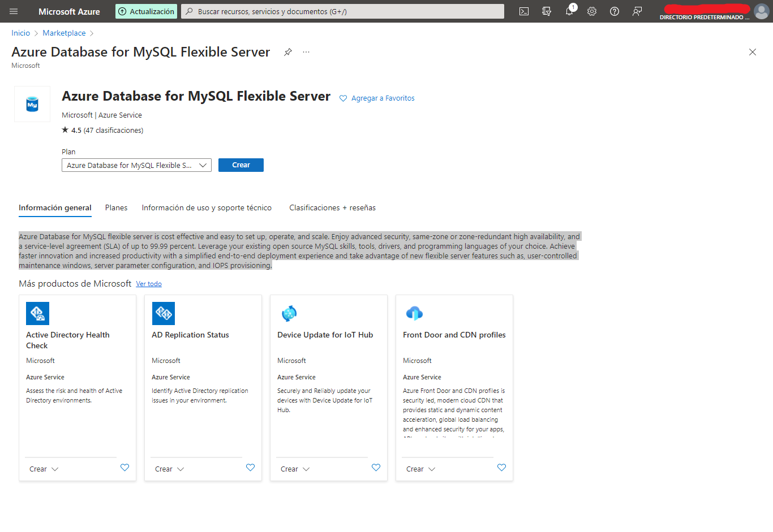Favorite the Front Door and CDN profiles card

tap(502, 468)
